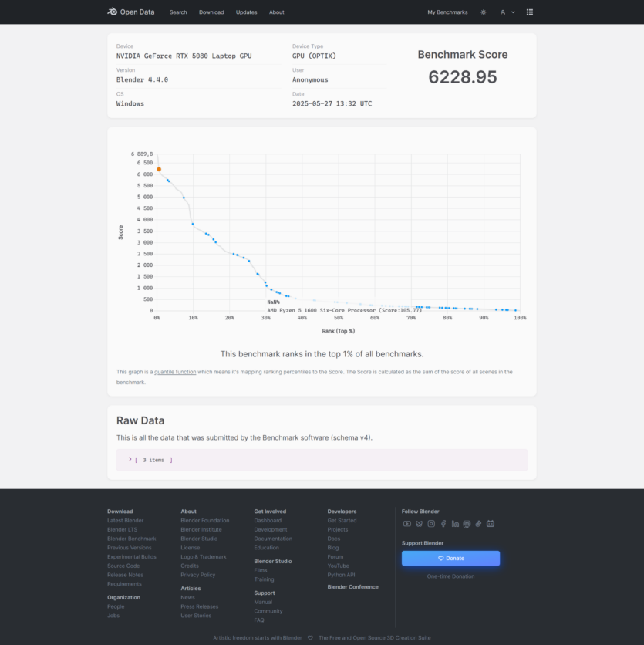Toggle the light/dark theme sun icon
The height and width of the screenshot is (645, 644).
pos(484,12)
